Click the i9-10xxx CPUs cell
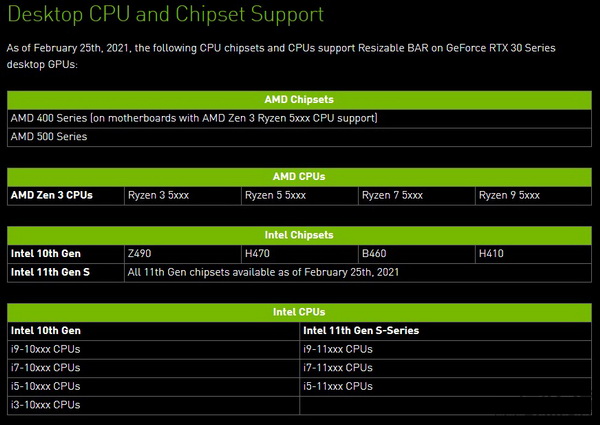600x425 pixels. point(153,349)
